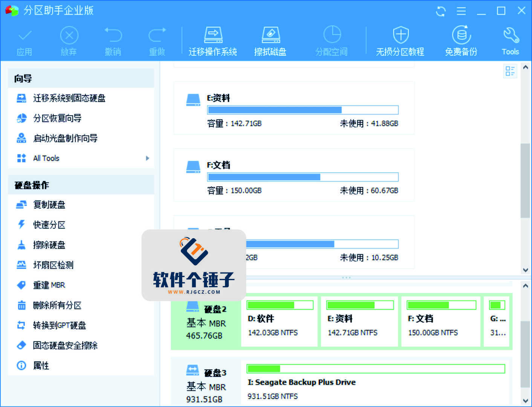Select SSD Secure Erase (固态硬盘安全擦除)
532x407 pixels.
coord(81,345)
